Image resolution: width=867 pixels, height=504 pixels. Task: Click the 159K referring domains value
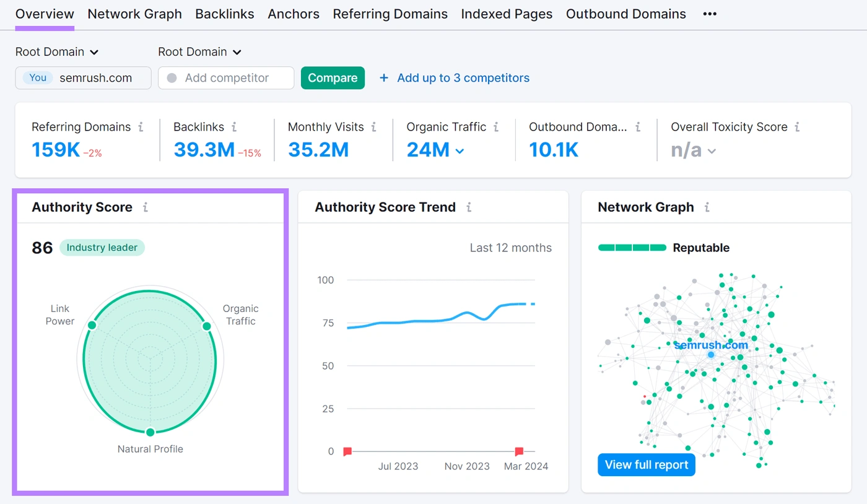point(56,150)
